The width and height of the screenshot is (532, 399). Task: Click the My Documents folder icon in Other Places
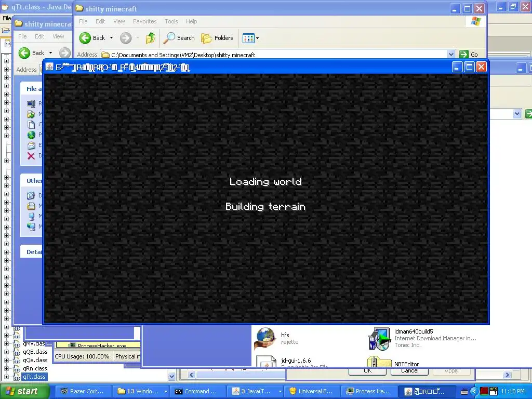pos(31,206)
